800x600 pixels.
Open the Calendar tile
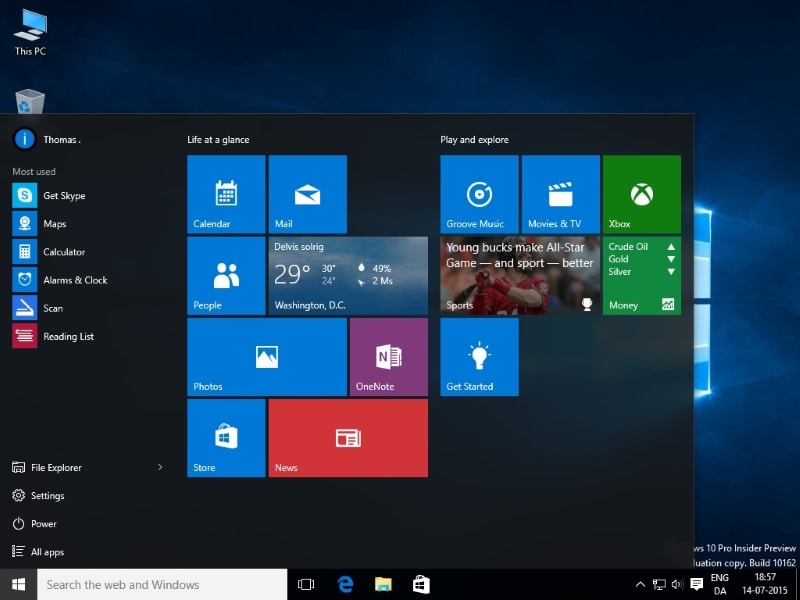pyautogui.click(x=226, y=194)
